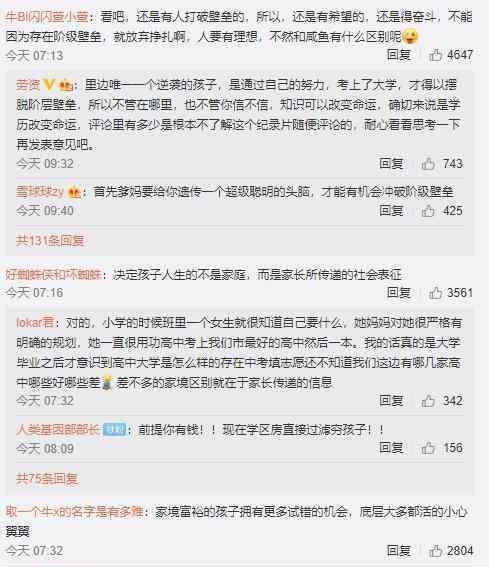Screen dimensions: 489x567
Task: Expand the 共75条回复 thread
Action: 47,478
